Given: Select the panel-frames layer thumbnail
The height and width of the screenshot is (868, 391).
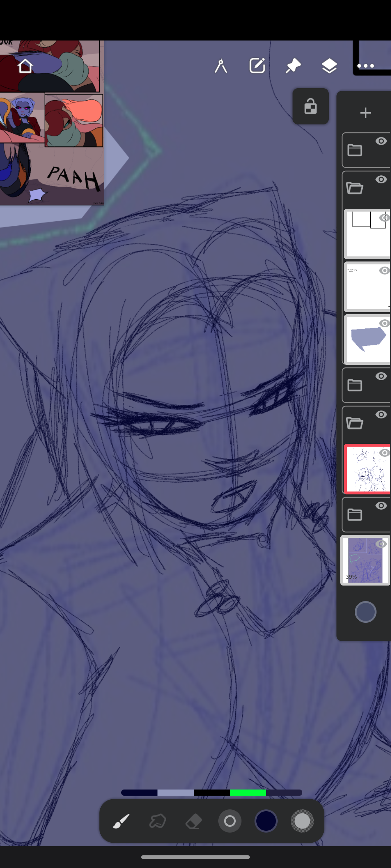Looking at the screenshot, I should pos(366,234).
